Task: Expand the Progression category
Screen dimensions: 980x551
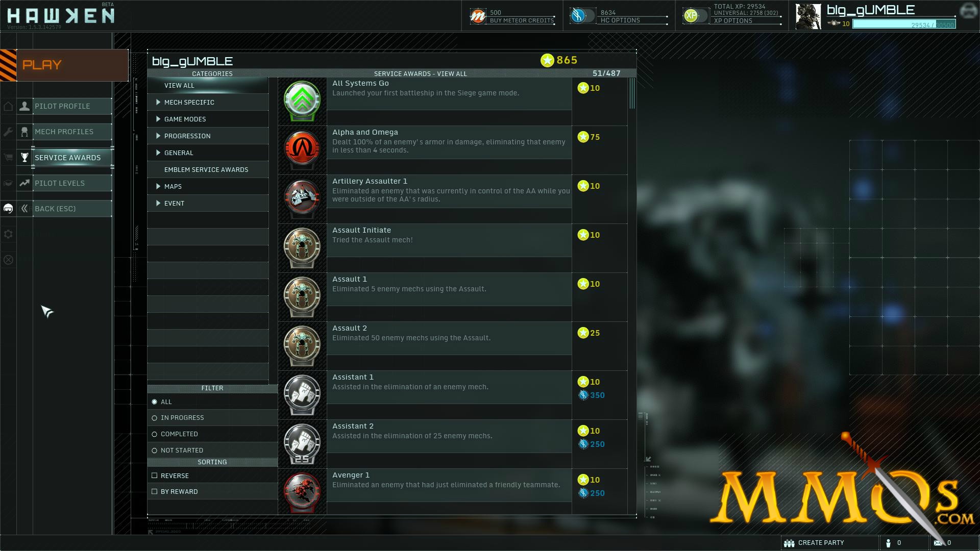Action: click(208, 136)
